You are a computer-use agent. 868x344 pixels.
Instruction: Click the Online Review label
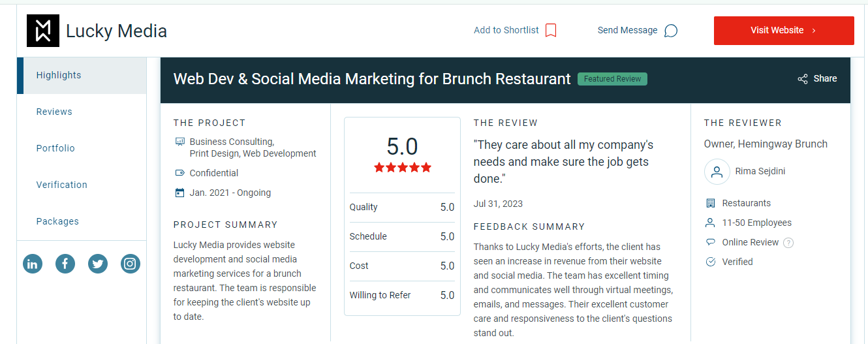tap(751, 242)
